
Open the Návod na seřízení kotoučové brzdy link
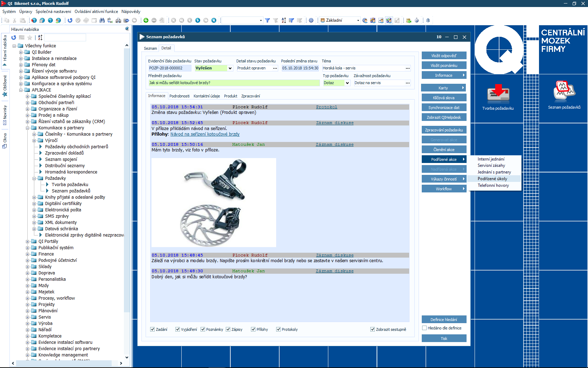(205, 134)
